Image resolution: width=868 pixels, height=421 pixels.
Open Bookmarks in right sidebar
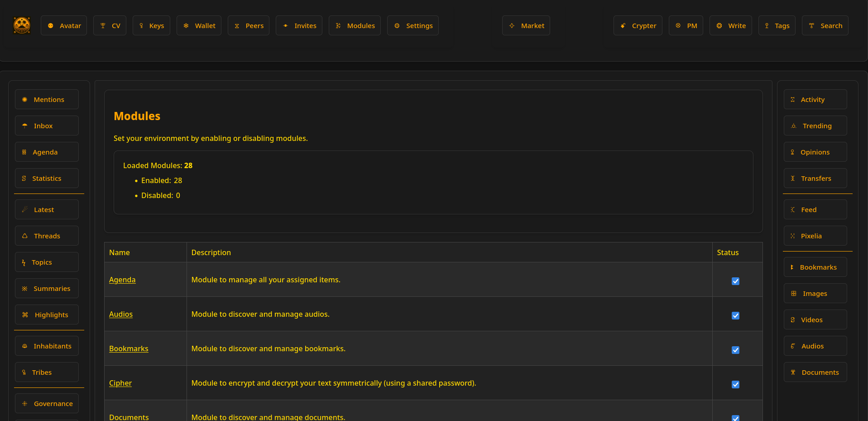coord(815,267)
